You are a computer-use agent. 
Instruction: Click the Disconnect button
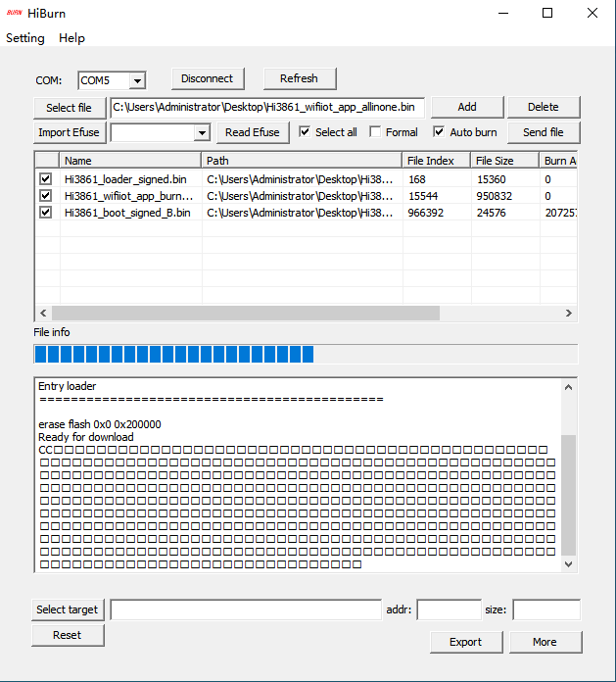(x=208, y=78)
